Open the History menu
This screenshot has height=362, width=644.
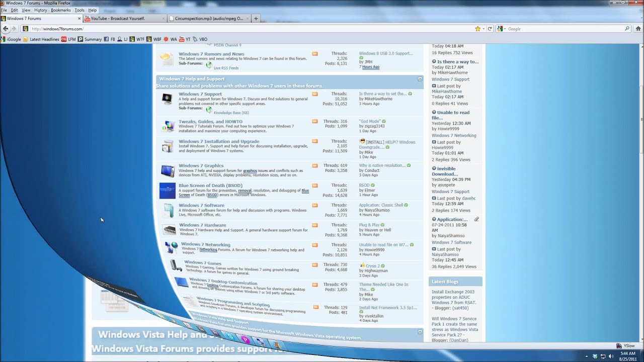(41, 10)
